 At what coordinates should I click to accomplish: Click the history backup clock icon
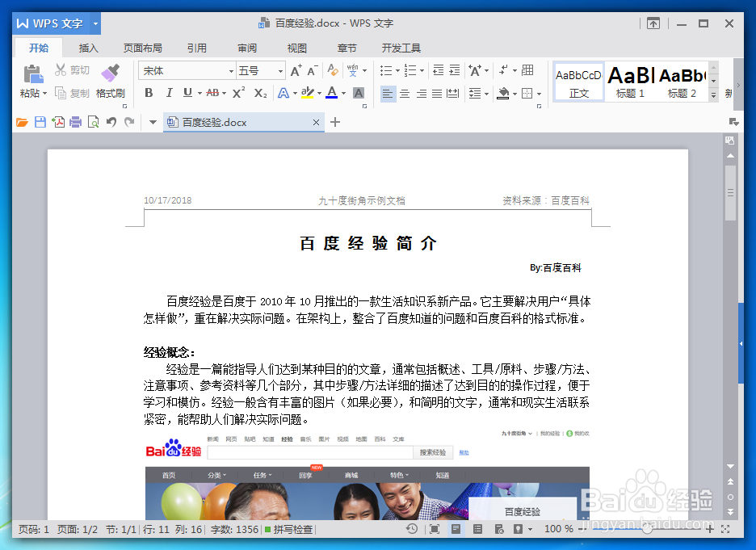(x=412, y=529)
